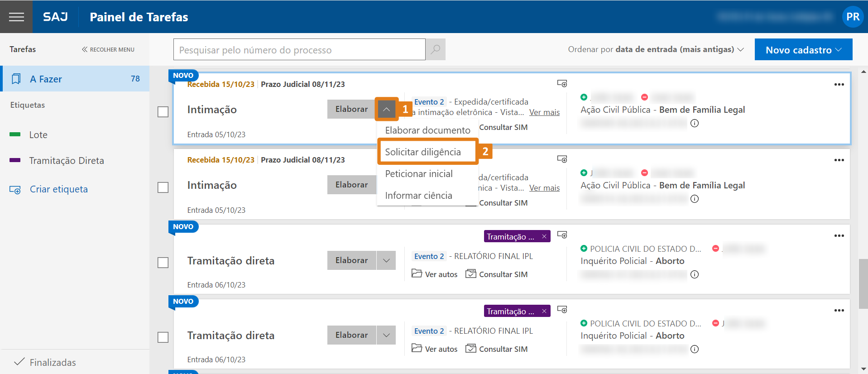Image resolution: width=868 pixels, height=374 pixels.
Task: Check the first Intimação task checkbox
Action: 163,112
